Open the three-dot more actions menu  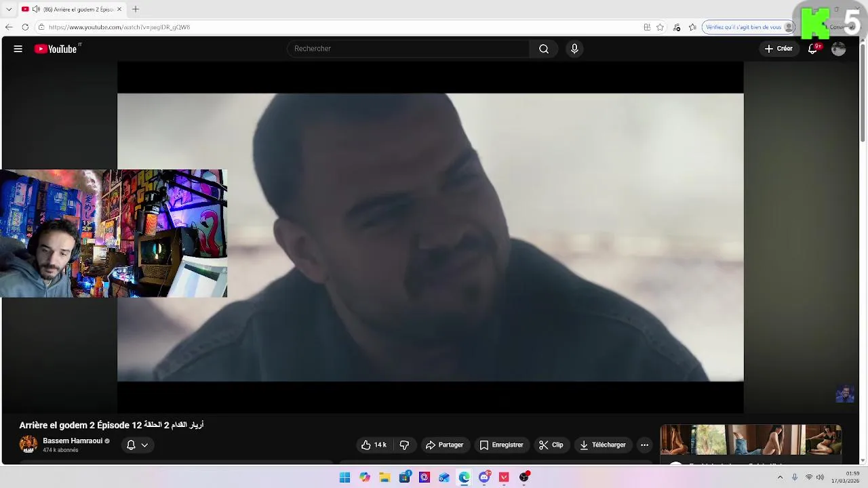[x=645, y=445]
